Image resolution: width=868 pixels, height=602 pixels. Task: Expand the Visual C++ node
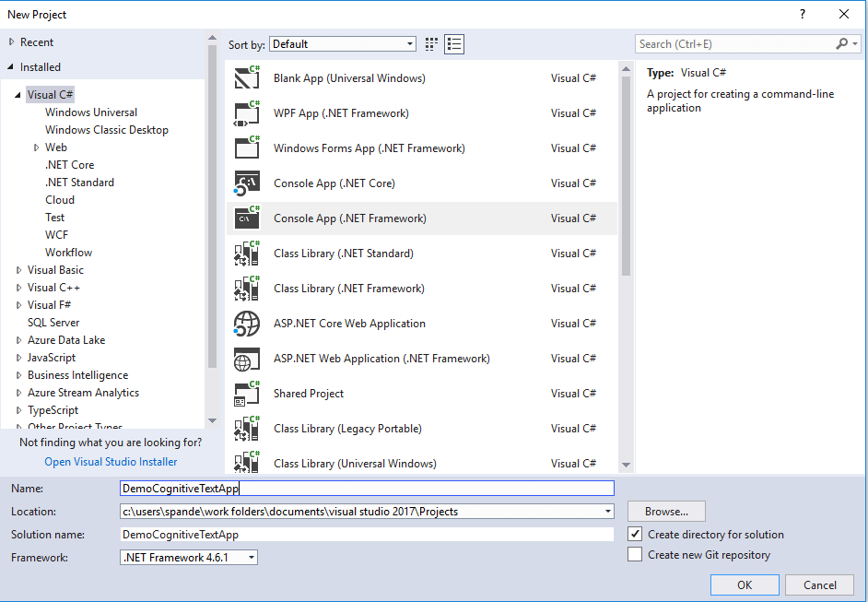(18, 288)
